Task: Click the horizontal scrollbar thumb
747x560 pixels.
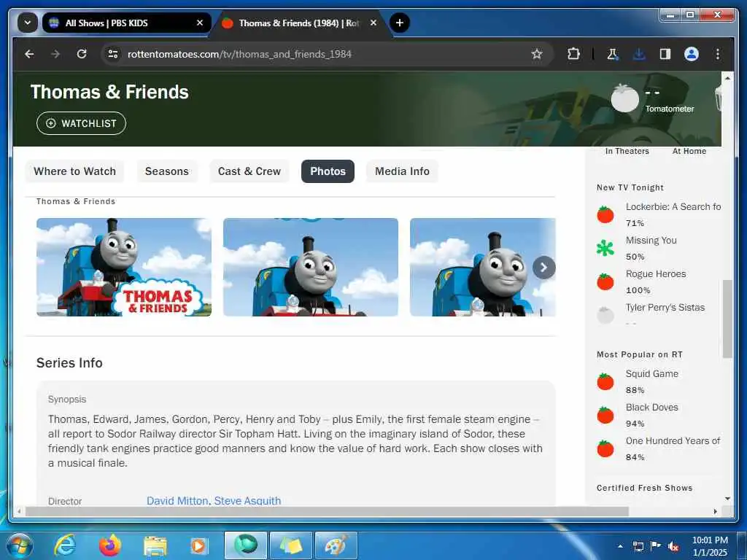Action: point(327,511)
